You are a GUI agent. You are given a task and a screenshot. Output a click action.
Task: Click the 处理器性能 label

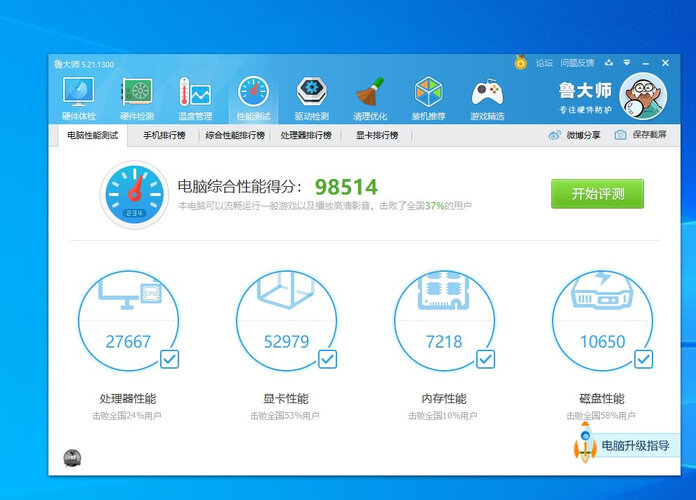tap(128, 399)
